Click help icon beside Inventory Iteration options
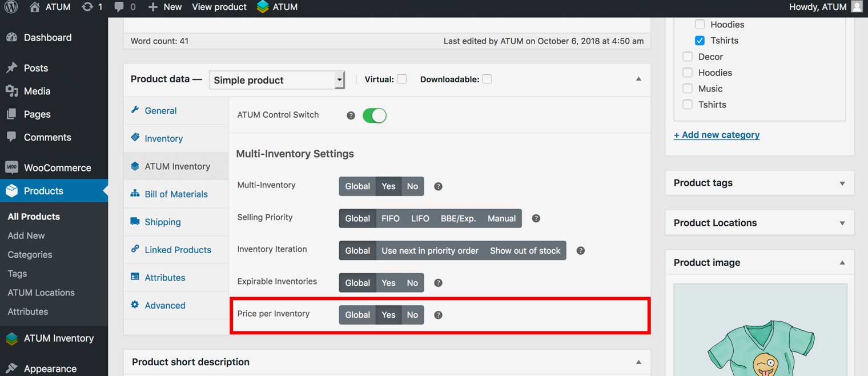This screenshot has width=868, height=376. click(580, 251)
